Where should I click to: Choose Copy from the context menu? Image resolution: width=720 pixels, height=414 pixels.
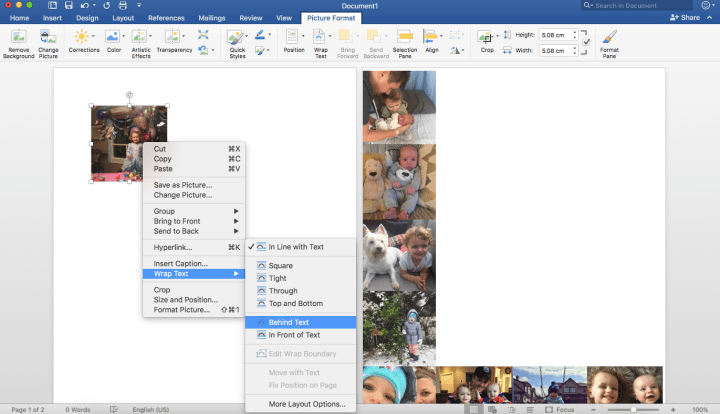click(194, 159)
